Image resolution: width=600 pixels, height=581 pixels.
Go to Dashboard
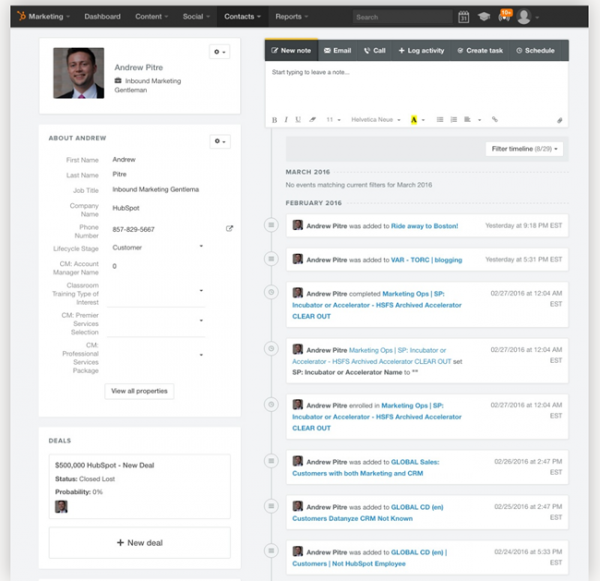(x=103, y=16)
